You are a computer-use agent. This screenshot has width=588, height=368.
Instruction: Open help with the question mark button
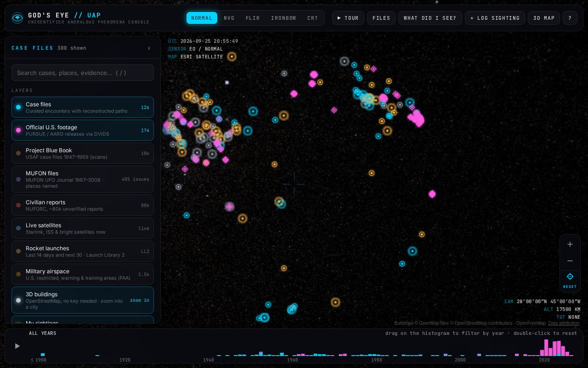(x=570, y=18)
